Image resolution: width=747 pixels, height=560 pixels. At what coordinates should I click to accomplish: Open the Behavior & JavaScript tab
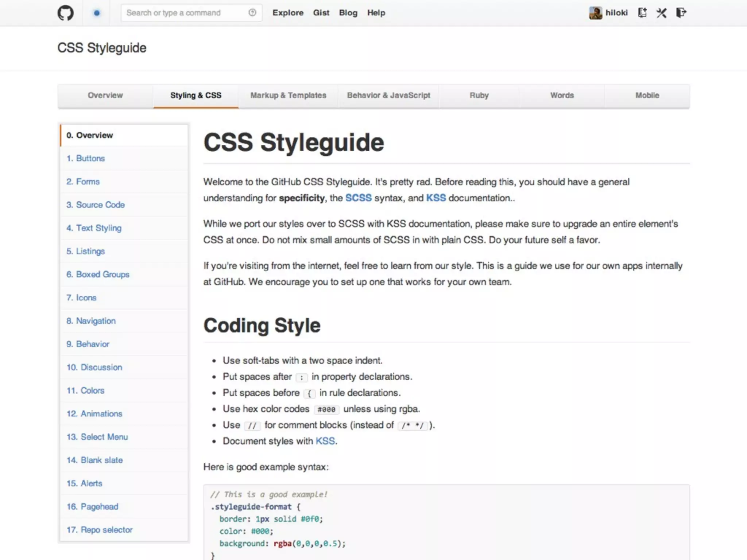click(x=388, y=96)
